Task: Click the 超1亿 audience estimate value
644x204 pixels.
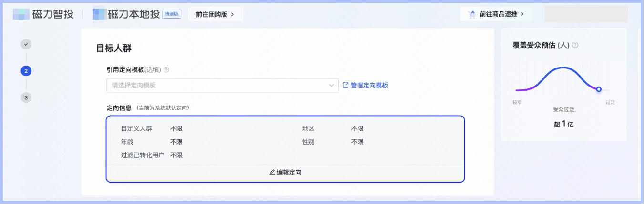Action: tap(563, 124)
